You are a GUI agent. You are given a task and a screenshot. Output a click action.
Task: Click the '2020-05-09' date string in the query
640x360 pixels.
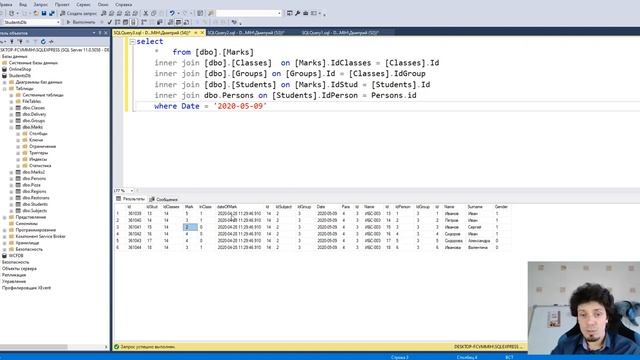point(240,106)
